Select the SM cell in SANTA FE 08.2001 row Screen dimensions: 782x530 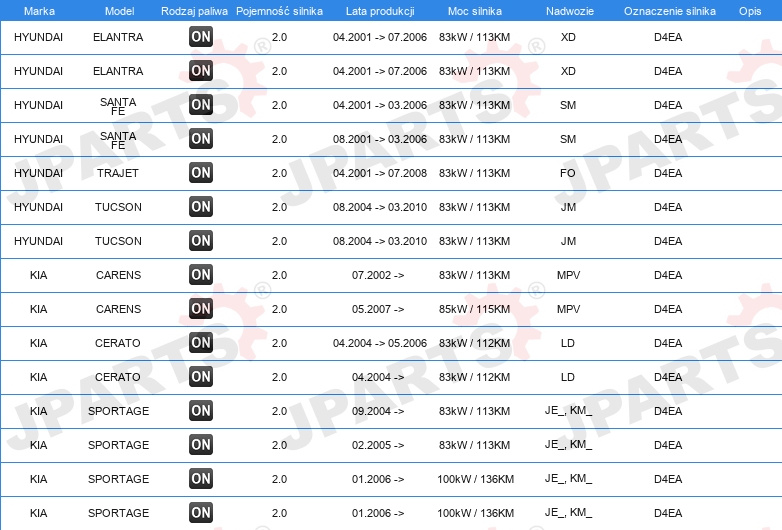[568, 139]
